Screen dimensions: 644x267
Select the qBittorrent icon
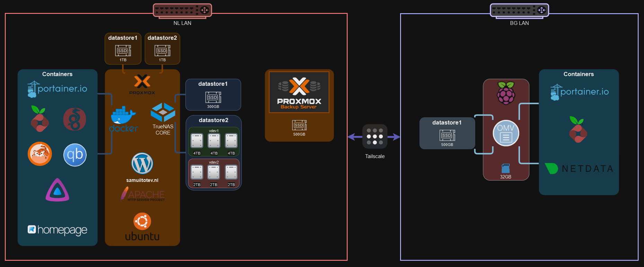click(x=75, y=155)
